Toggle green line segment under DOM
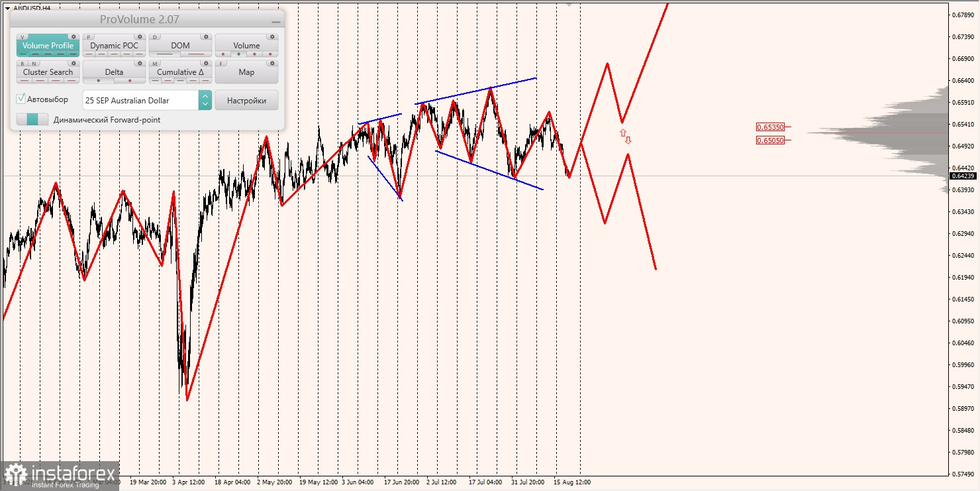 pyautogui.click(x=164, y=54)
